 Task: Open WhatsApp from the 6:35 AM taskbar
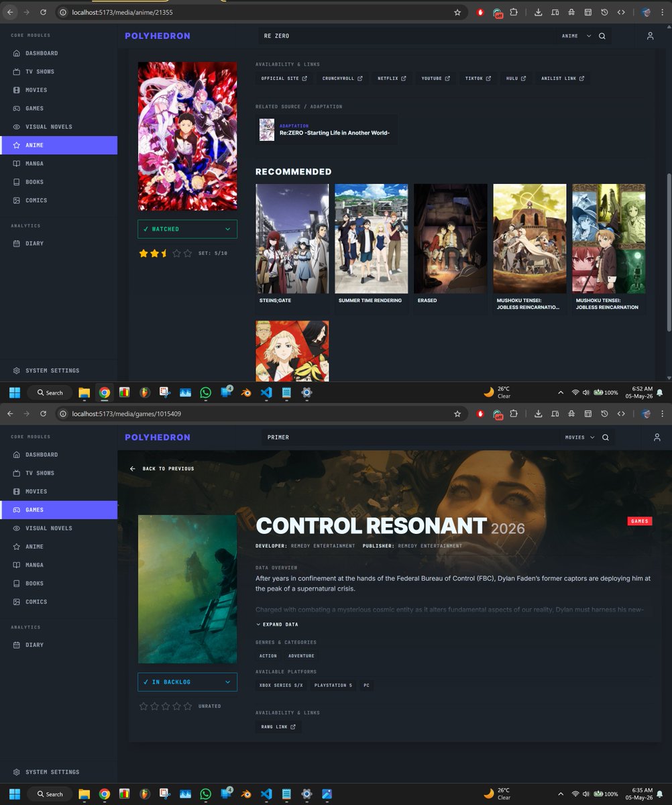(x=205, y=794)
